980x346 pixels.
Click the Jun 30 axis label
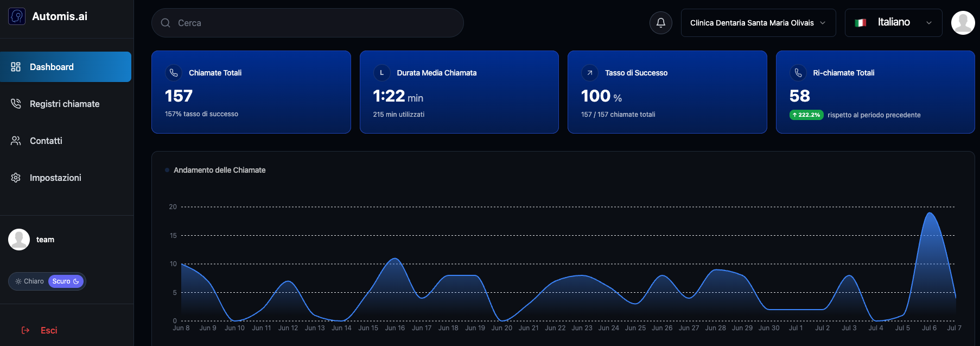(769, 328)
